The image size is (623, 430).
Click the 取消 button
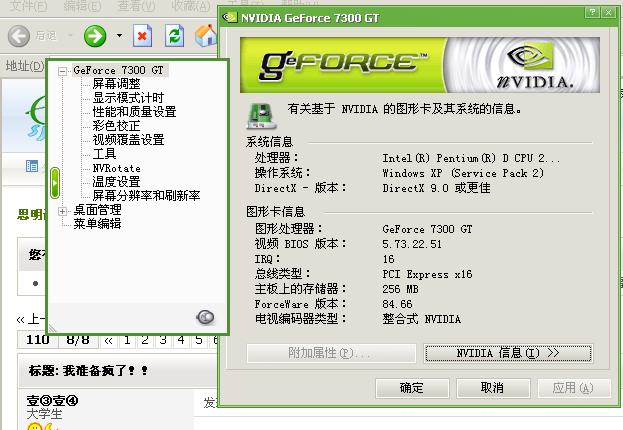click(x=493, y=387)
